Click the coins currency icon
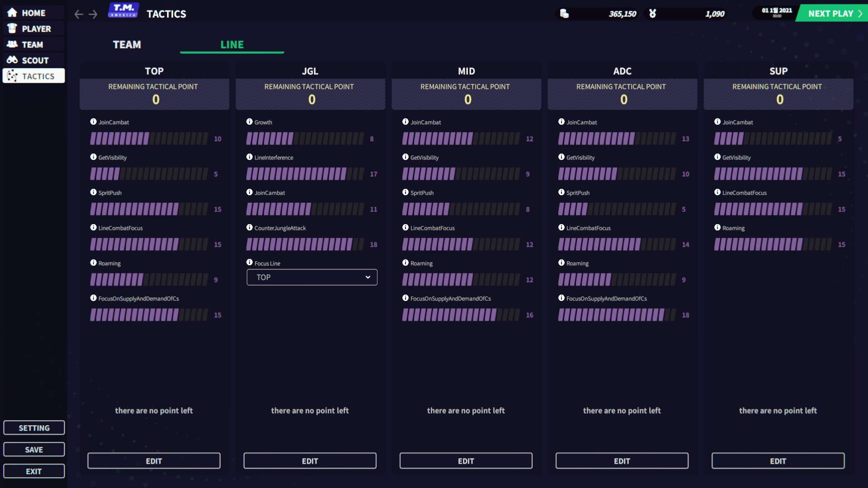 click(x=564, y=14)
